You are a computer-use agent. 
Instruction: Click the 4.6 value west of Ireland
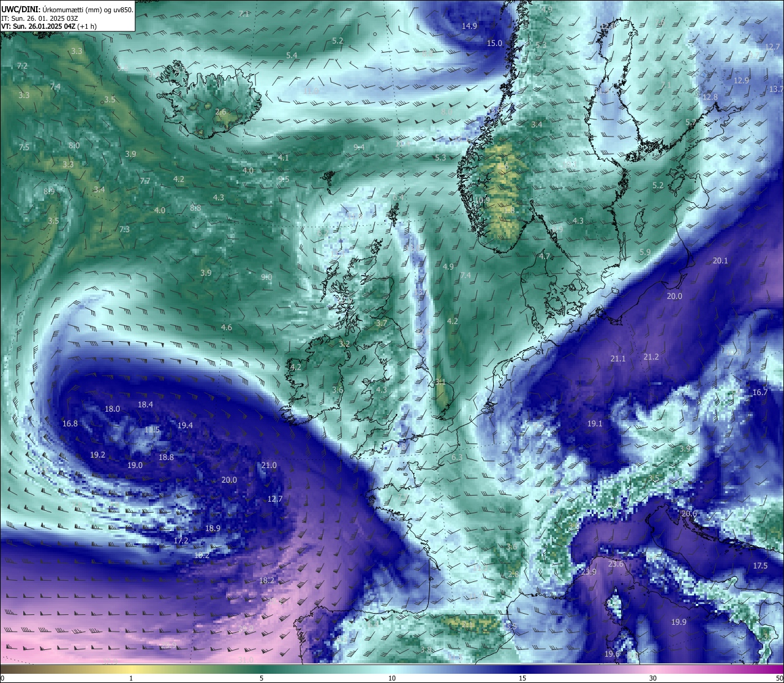[x=226, y=328]
